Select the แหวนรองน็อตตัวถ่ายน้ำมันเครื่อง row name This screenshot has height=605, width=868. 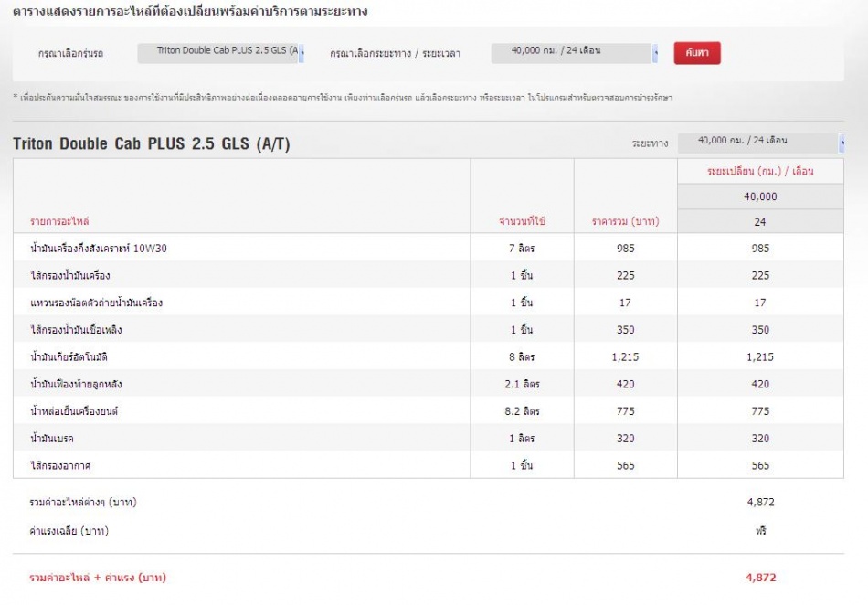pos(96,302)
